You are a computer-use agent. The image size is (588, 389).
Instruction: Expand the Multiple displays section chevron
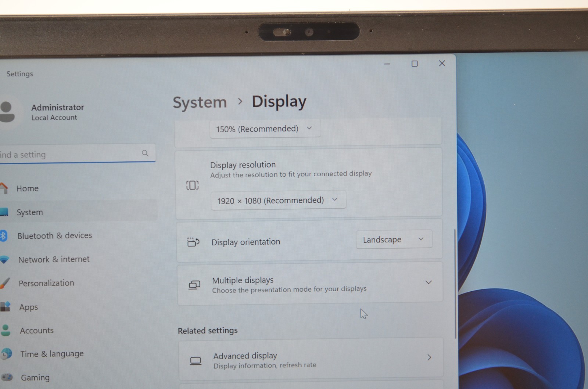[429, 282]
